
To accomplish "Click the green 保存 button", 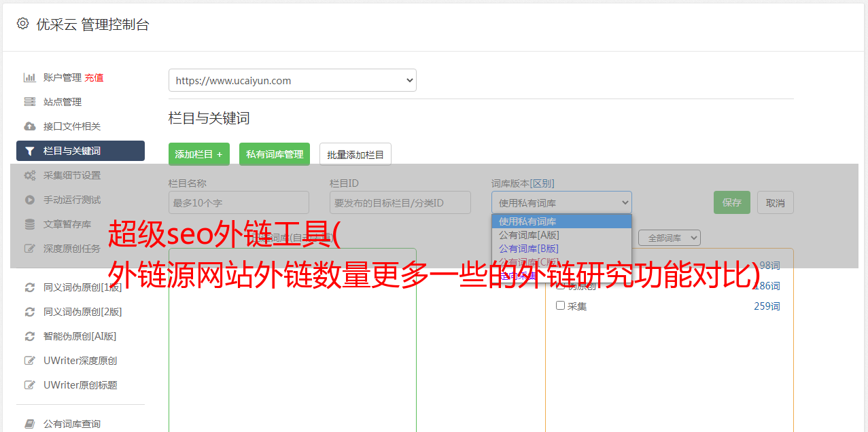I will [732, 202].
